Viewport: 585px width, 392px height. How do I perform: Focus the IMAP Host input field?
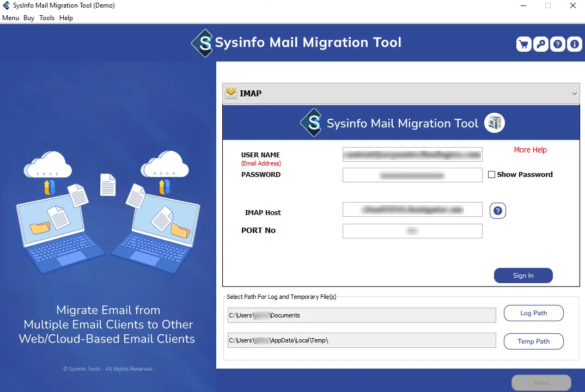tap(412, 209)
